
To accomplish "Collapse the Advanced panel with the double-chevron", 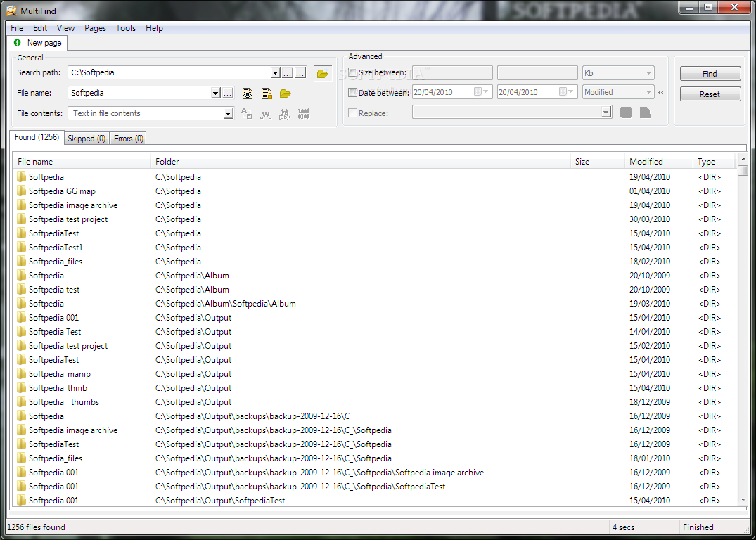I will (661, 92).
